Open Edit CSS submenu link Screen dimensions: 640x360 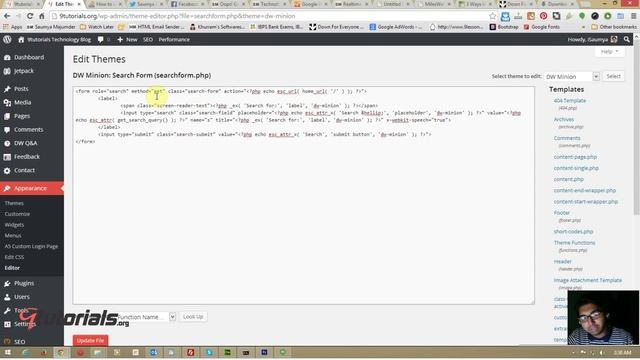point(14,257)
